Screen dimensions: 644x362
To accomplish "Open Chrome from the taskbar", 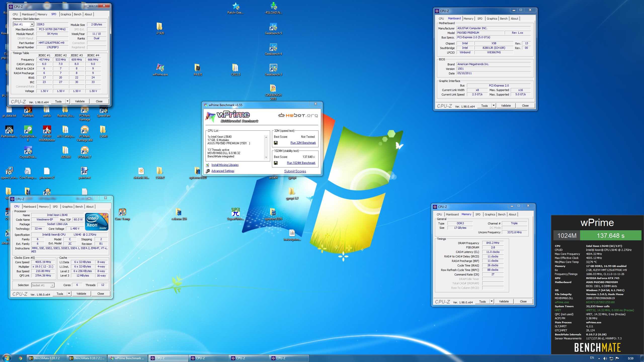I will coord(20,358).
